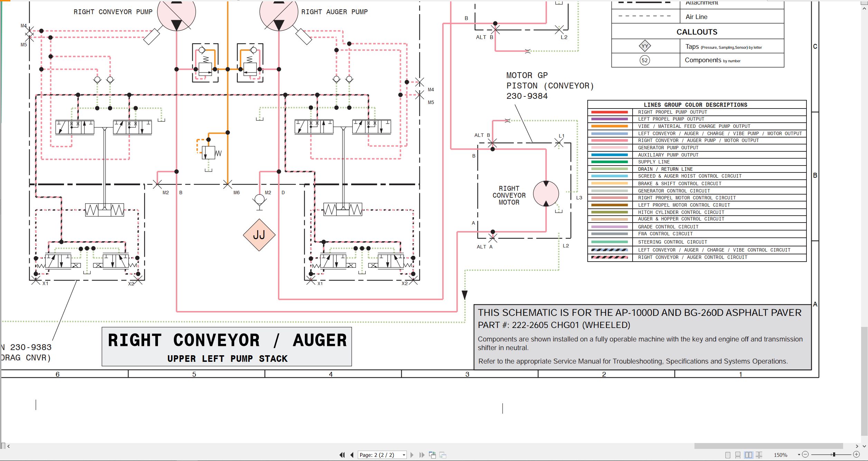Click the part number '230-9384'
The image size is (868, 461).
527,96
